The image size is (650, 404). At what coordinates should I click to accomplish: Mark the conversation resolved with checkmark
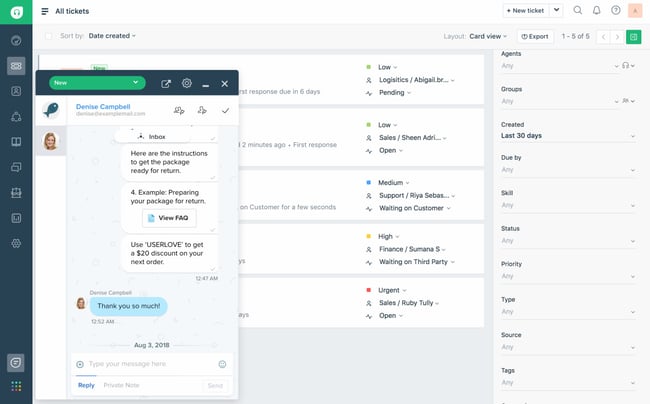click(x=225, y=110)
